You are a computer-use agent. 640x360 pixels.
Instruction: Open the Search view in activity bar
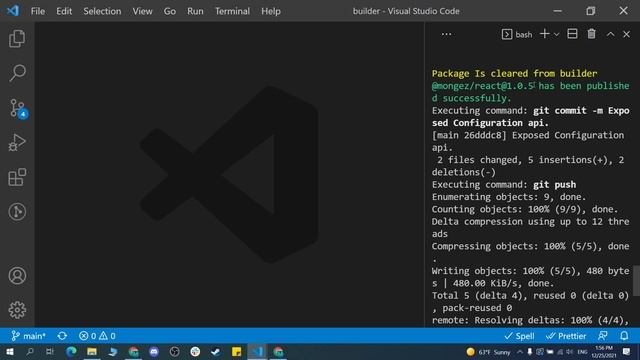click(x=17, y=73)
